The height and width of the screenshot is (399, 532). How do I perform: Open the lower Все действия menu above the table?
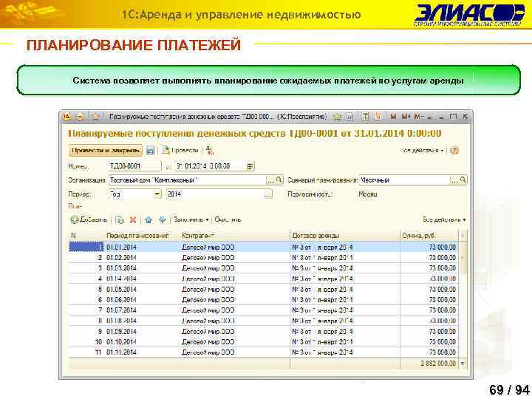444,220
